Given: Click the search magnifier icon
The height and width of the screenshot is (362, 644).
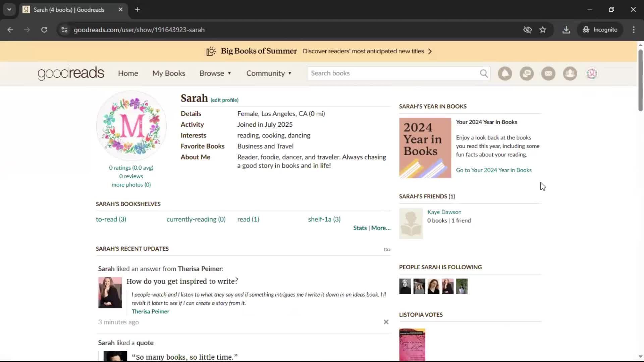Looking at the screenshot, I should coord(484,73).
